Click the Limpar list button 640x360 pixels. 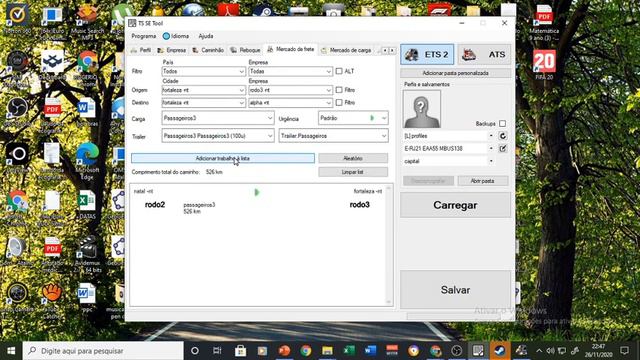(x=353, y=172)
